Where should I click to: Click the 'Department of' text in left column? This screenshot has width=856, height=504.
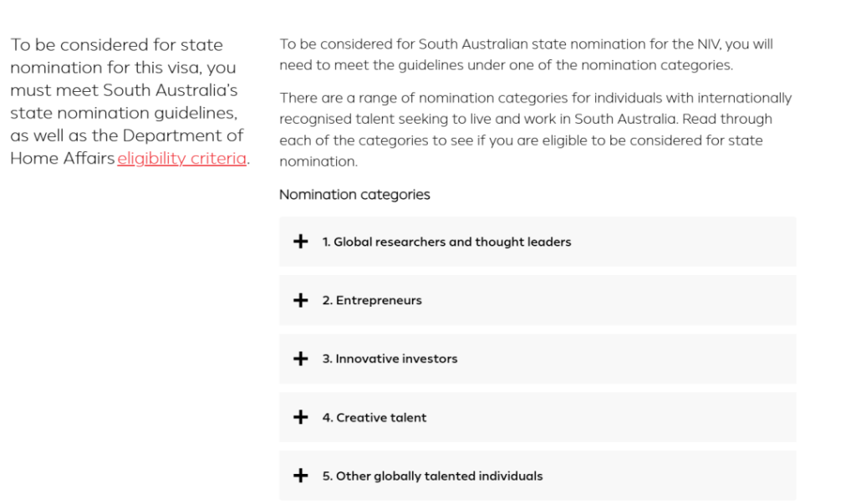pyautogui.click(x=183, y=135)
